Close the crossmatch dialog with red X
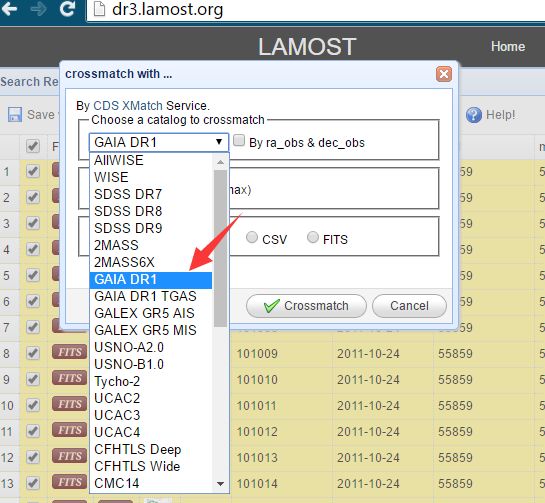This screenshot has height=503, width=545. (444, 74)
